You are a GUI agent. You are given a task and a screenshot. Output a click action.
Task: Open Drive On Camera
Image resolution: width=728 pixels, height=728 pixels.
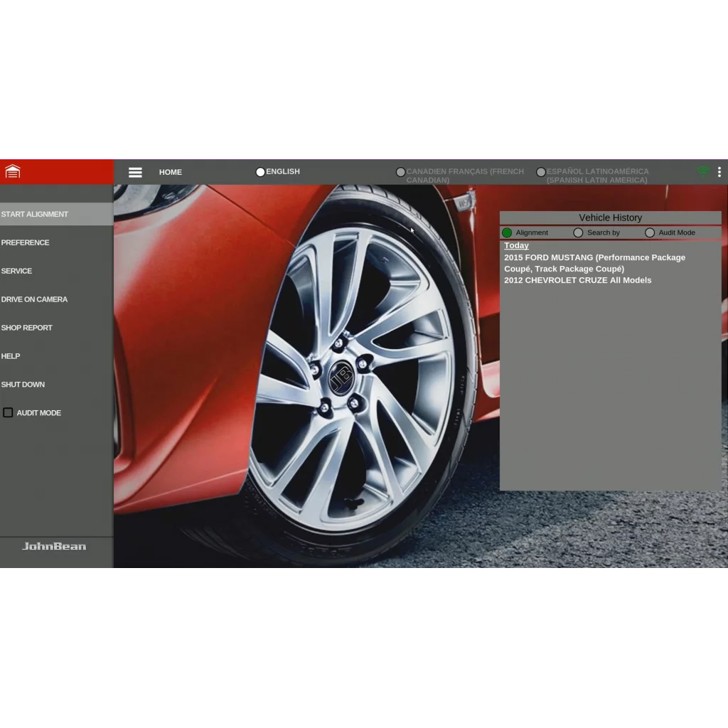57,299
